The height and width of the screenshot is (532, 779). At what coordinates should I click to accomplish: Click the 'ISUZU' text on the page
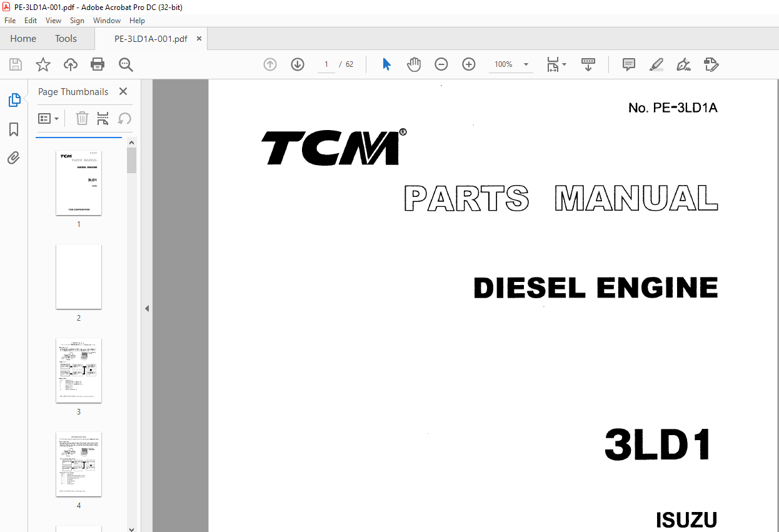tap(686, 520)
